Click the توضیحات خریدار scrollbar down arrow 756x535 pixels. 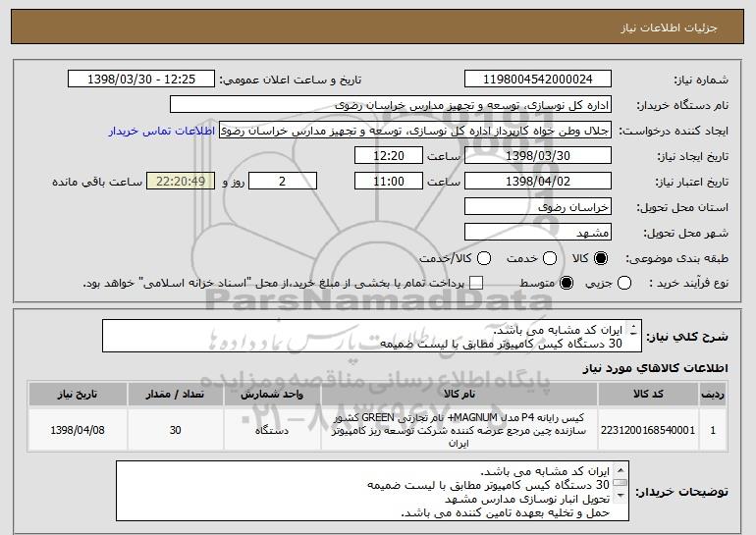[x=621, y=496]
